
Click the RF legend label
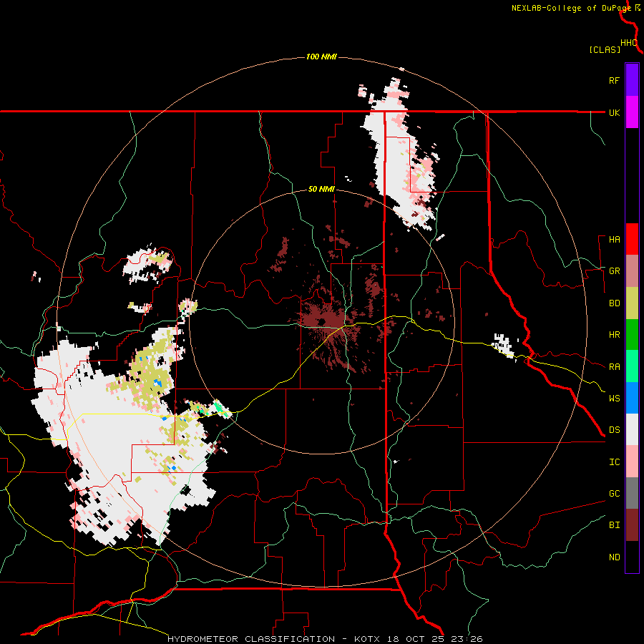tap(614, 80)
